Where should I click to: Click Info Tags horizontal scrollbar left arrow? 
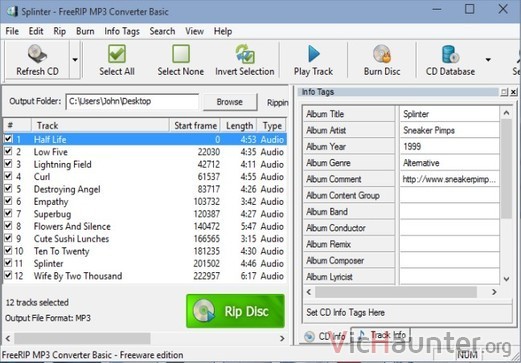pyautogui.click(x=309, y=292)
